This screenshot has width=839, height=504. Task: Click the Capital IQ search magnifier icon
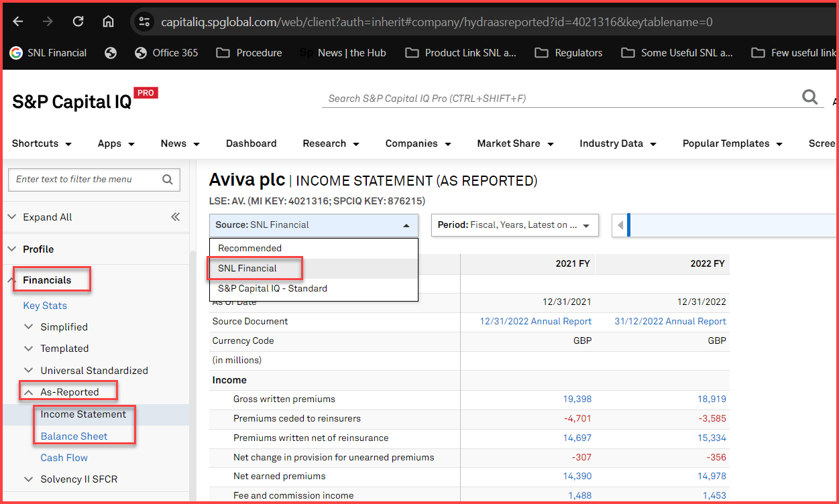810,98
